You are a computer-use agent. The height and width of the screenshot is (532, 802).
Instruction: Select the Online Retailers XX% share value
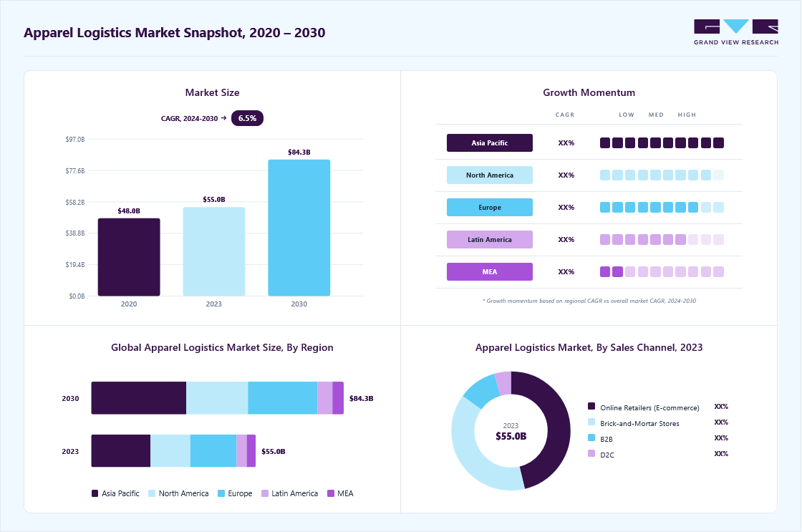coord(721,407)
